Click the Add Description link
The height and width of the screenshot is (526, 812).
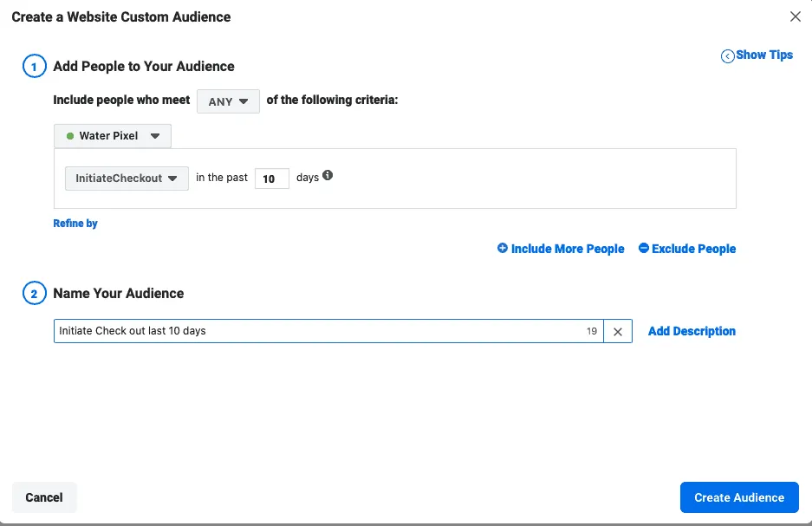click(692, 331)
